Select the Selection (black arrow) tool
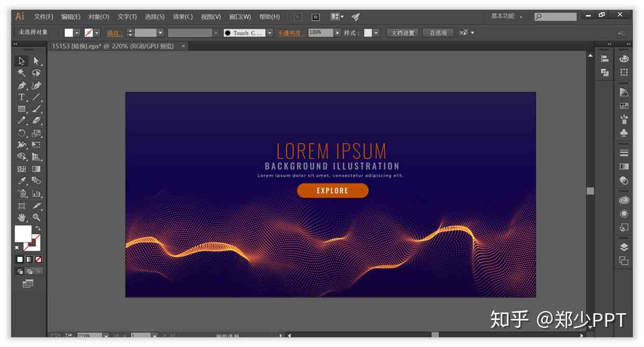644x347 pixels. pyautogui.click(x=21, y=61)
